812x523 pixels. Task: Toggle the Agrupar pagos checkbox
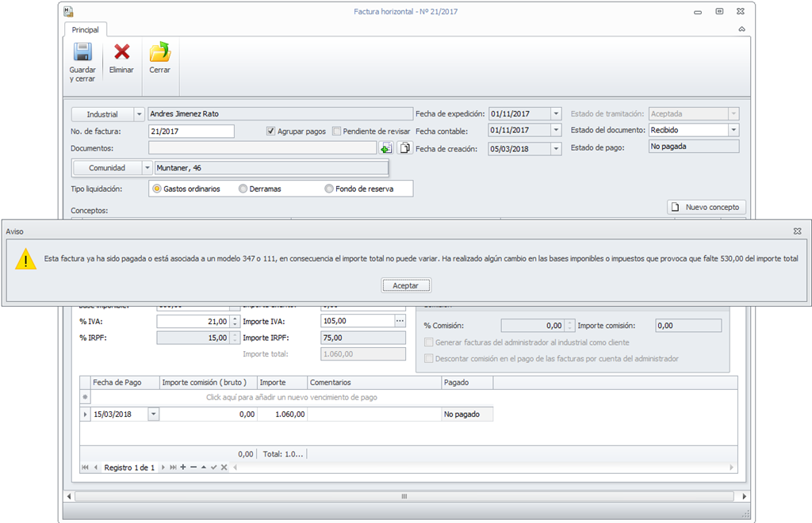[x=271, y=132]
